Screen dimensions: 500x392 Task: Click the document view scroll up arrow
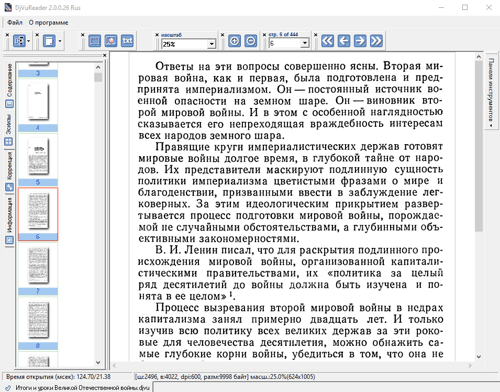(x=479, y=57)
